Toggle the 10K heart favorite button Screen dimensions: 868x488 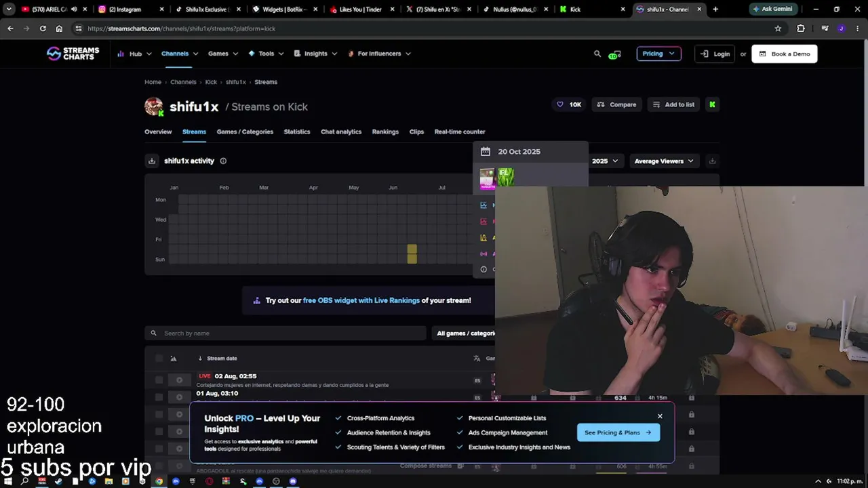pyautogui.click(x=569, y=104)
